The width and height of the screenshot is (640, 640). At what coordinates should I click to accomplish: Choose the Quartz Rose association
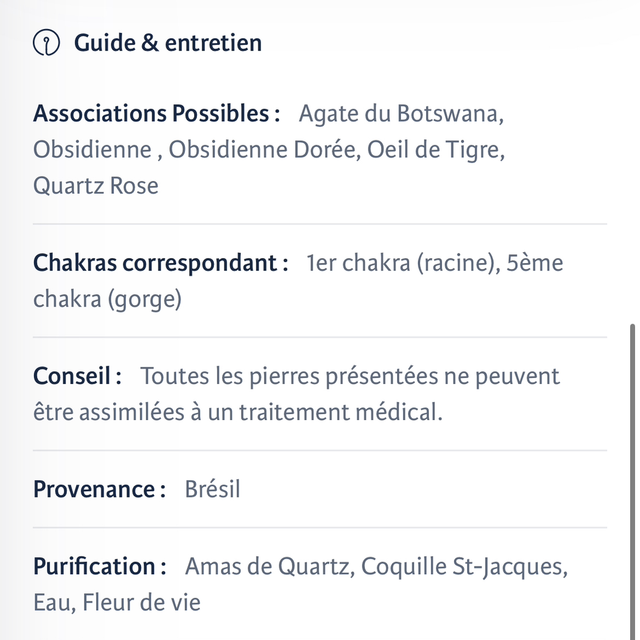pos(96,185)
